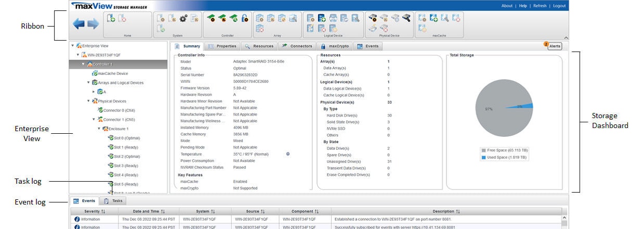Click the Logout link
This screenshot has height=229, width=644.
click(559, 6)
